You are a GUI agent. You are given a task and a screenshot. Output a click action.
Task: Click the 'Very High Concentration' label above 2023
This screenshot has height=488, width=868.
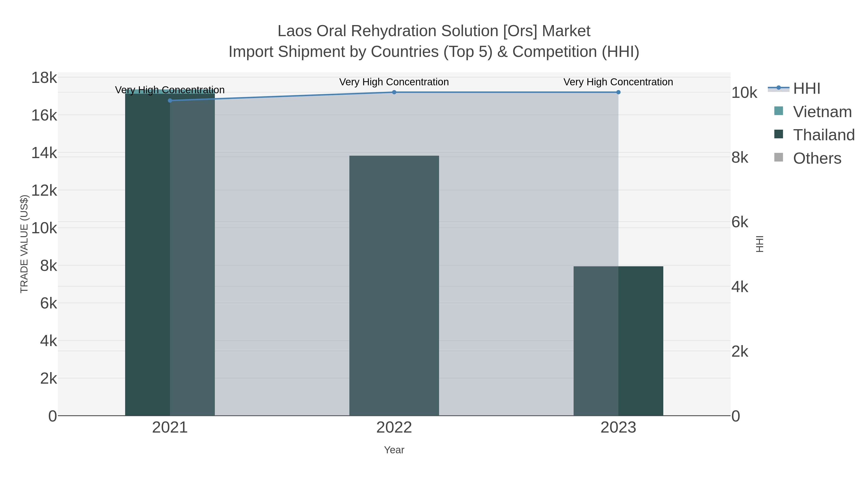(618, 82)
